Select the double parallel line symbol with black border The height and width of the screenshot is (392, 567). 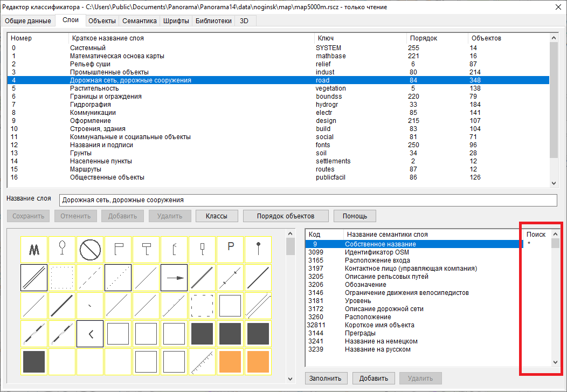click(34, 277)
